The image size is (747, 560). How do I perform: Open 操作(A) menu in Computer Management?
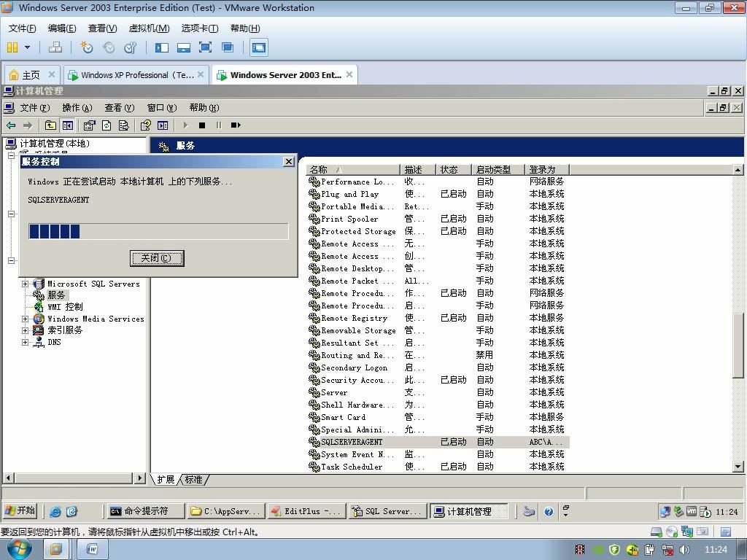pyautogui.click(x=77, y=108)
